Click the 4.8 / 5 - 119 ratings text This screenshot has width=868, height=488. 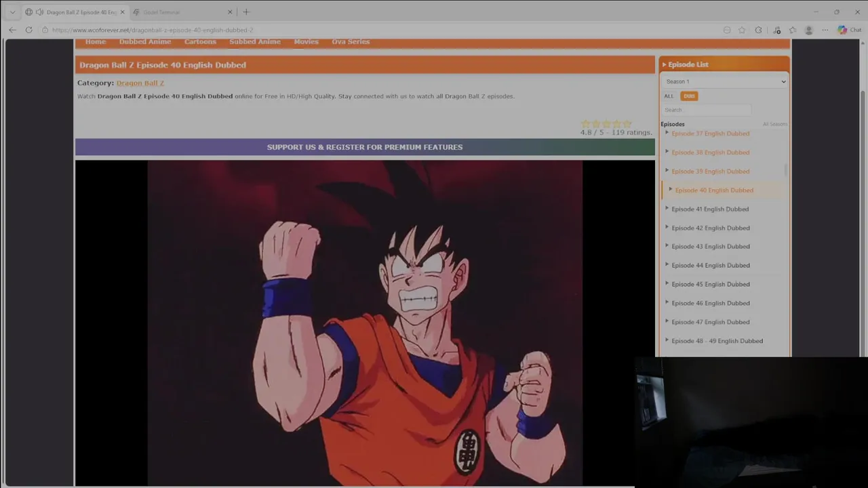[616, 133]
